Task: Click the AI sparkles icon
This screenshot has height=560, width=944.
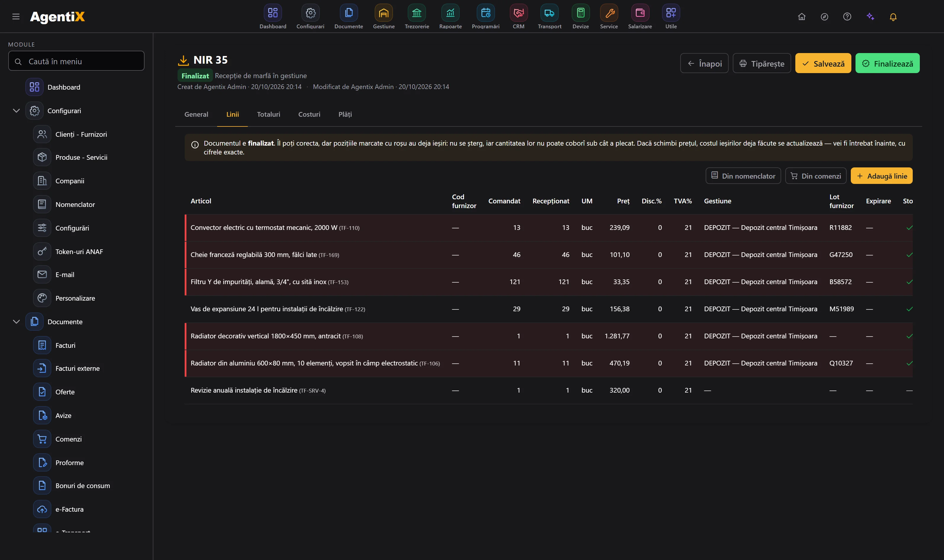Action: click(x=870, y=17)
